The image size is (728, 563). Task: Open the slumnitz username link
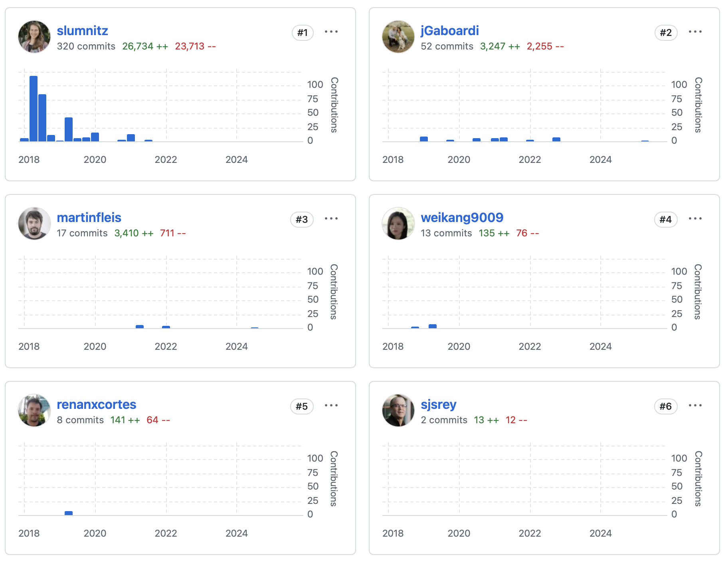(x=82, y=31)
